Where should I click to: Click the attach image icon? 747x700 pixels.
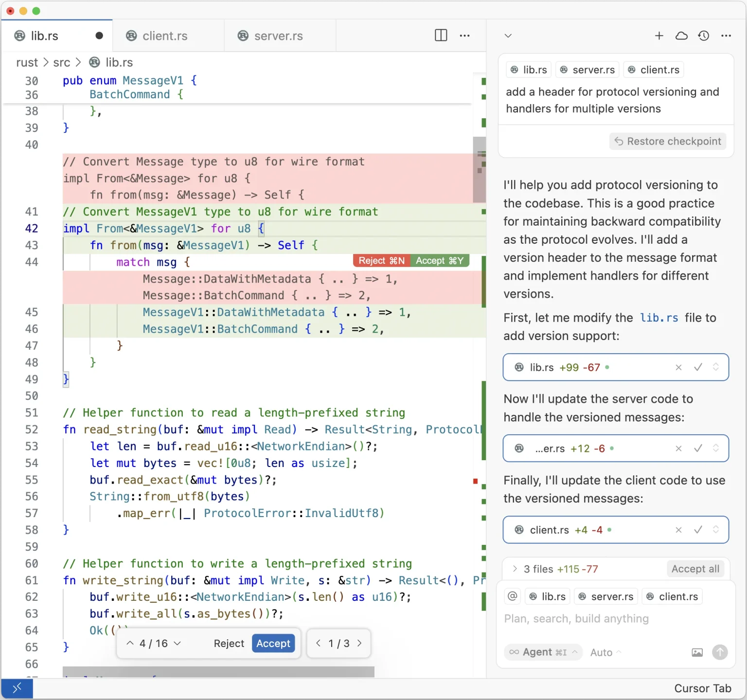tap(697, 652)
